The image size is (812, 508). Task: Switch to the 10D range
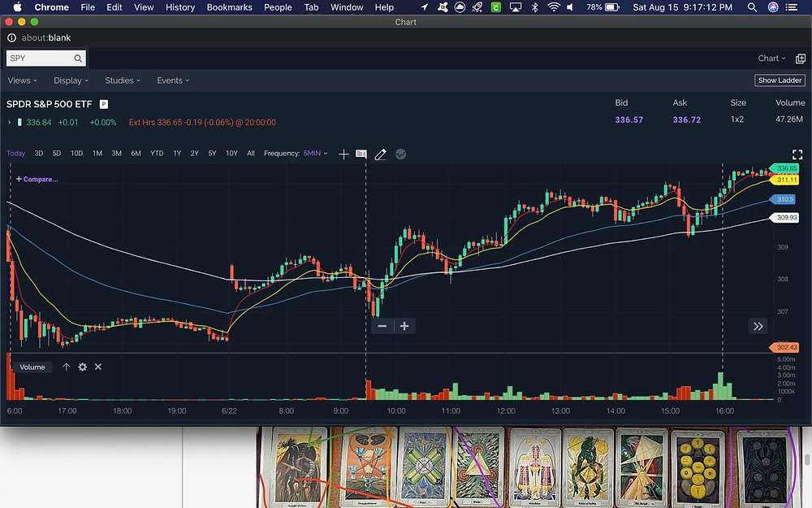pos(76,154)
